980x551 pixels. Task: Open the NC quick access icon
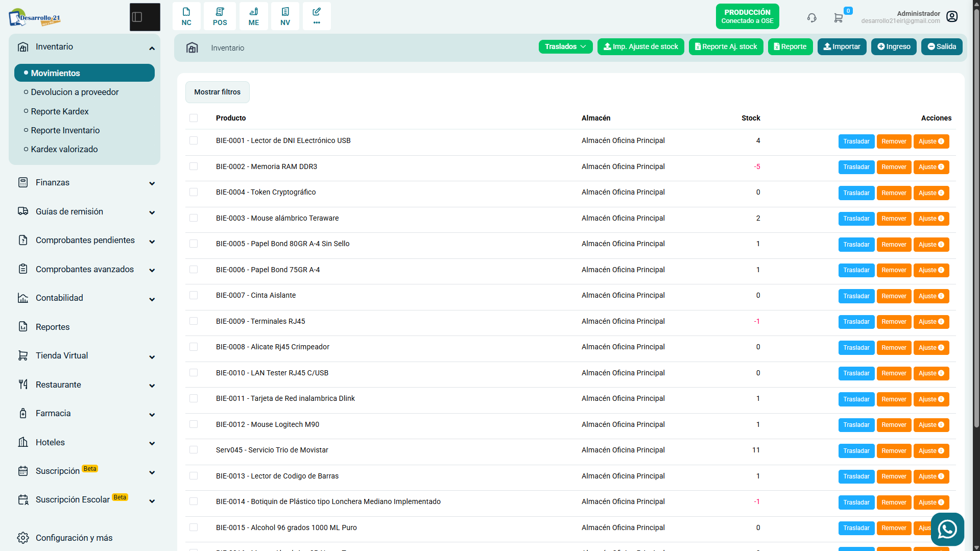pos(186,16)
